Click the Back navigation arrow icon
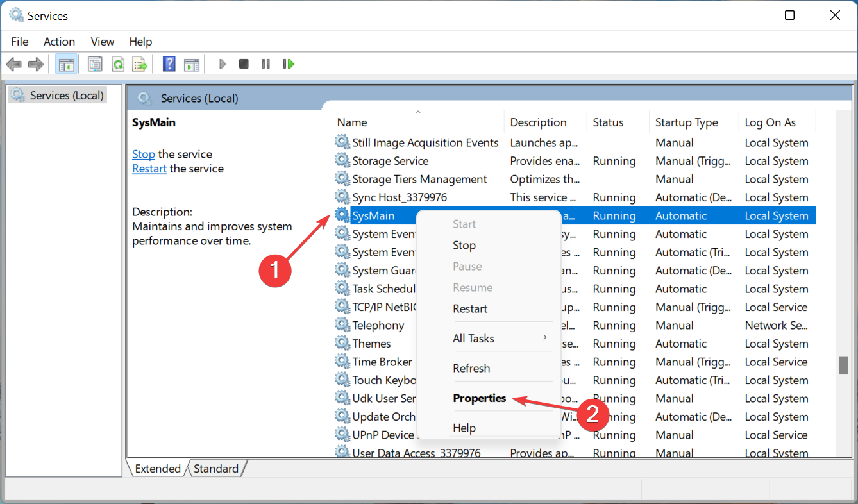The width and height of the screenshot is (858, 504). [x=13, y=63]
